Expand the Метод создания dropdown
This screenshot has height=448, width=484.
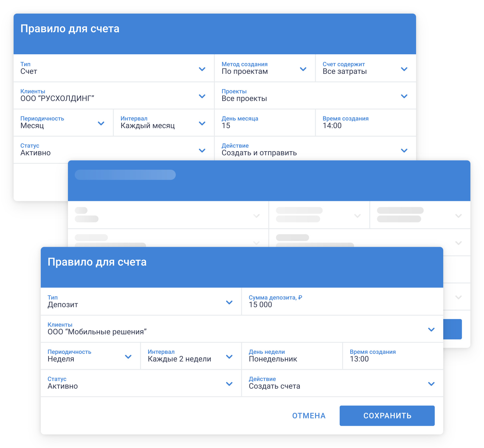click(264, 68)
